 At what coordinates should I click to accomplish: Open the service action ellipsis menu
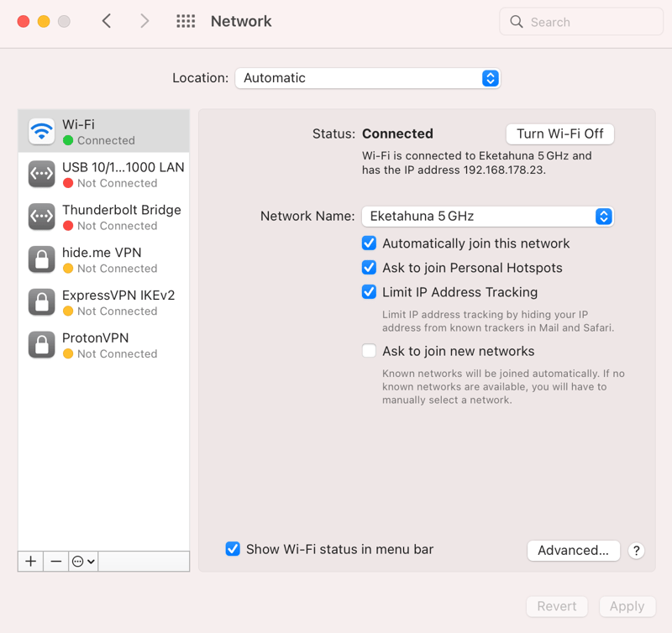(83, 561)
